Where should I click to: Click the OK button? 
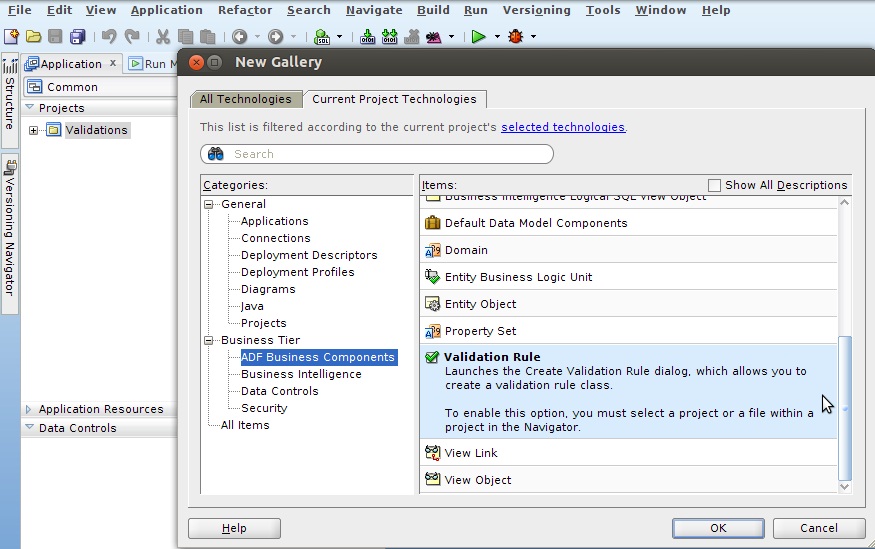[718, 528]
